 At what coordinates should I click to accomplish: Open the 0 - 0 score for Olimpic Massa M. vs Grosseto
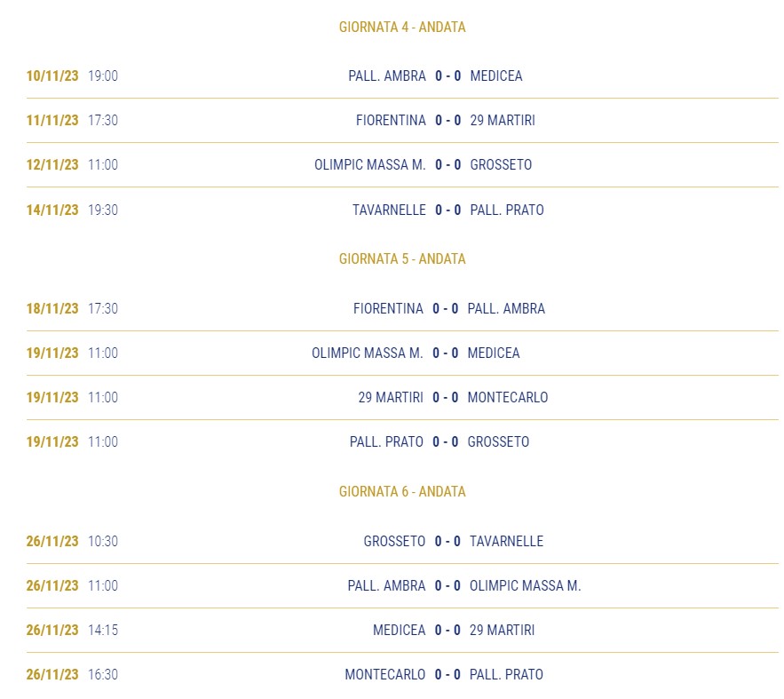point(447,165)
